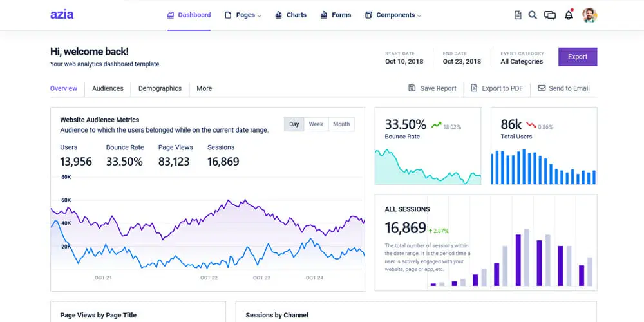Expand the Components dropdown chevron

click(419, 16)
